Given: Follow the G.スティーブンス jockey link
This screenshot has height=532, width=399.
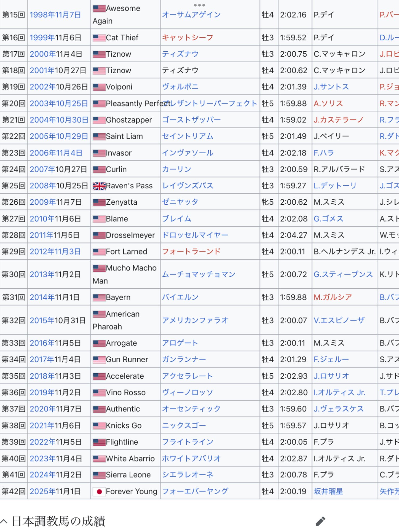Looking at the screenshot, I should [343, 274].
